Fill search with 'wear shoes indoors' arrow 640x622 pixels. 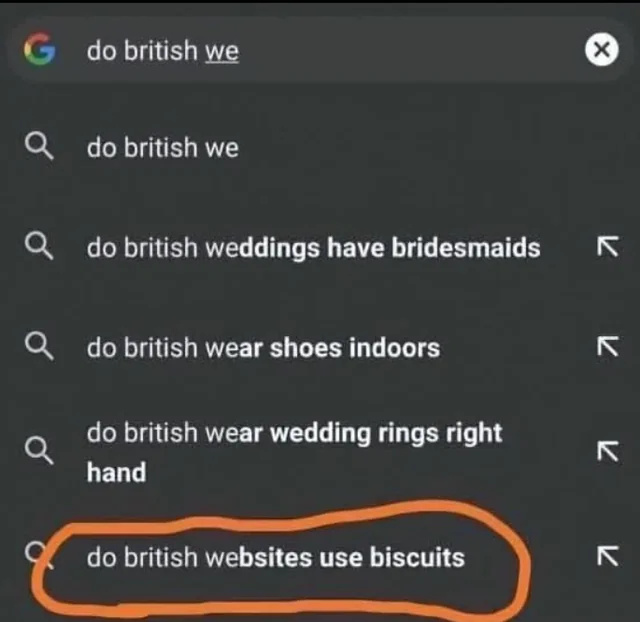coord(608,347)
